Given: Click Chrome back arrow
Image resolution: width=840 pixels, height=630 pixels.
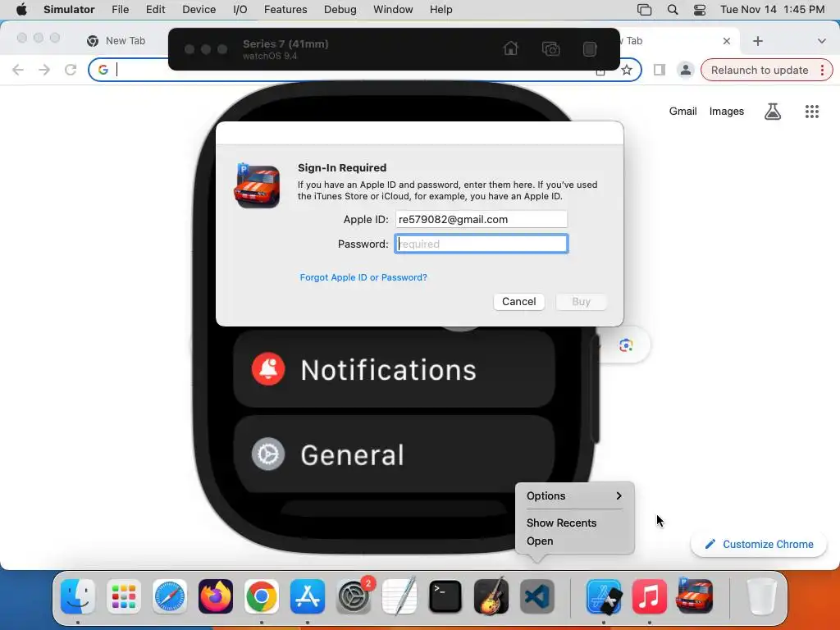Looking at the screenshot, I should tap(18, 70).
